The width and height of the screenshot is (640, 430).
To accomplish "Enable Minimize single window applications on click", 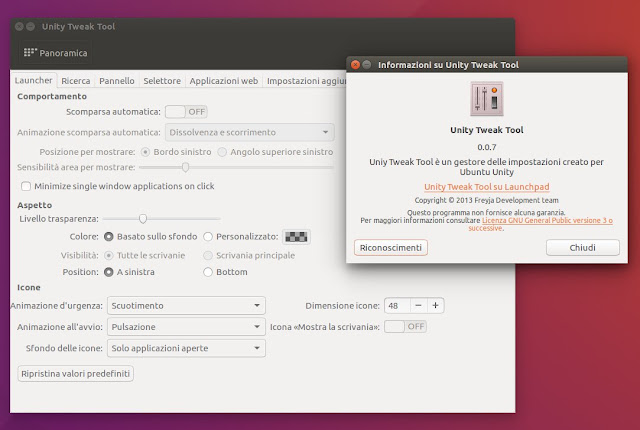I will pyautogui.click(x=26, y=186).
